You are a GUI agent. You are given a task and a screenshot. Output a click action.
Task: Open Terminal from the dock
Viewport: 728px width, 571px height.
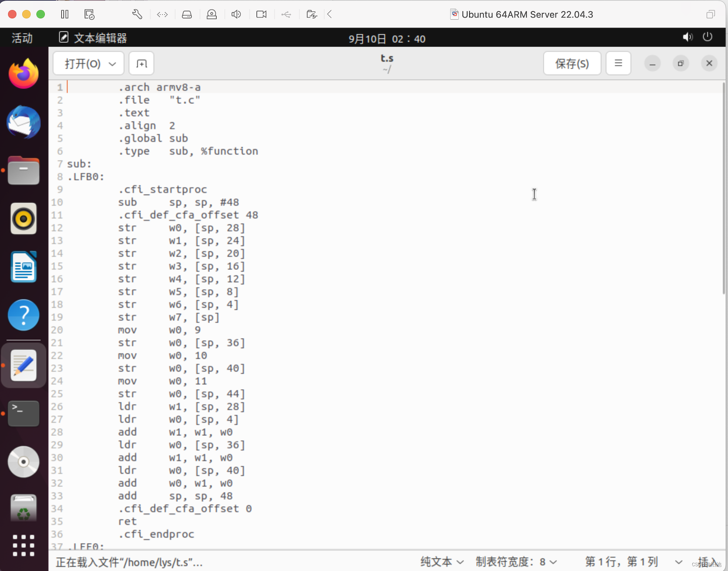[x=23, y=413]
